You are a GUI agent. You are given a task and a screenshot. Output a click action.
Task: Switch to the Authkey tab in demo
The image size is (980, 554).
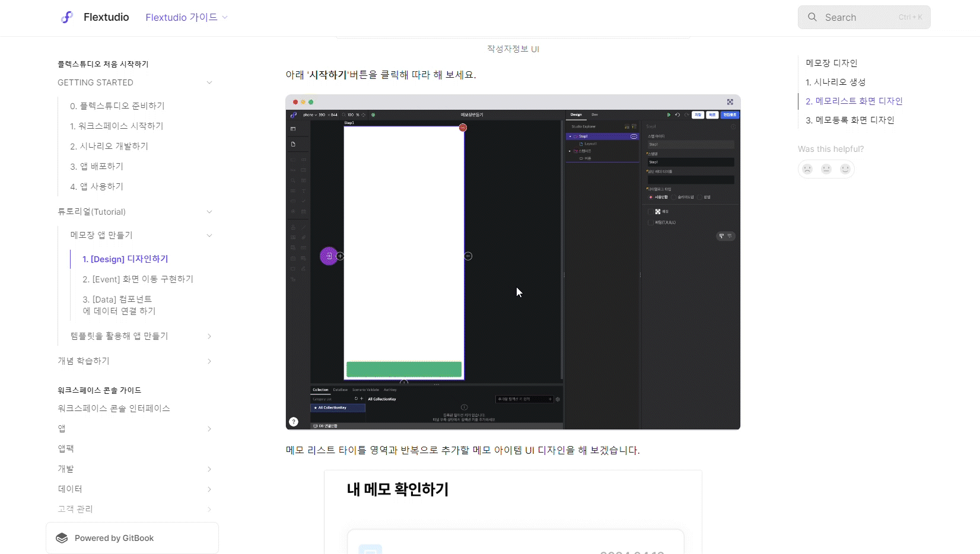tap(390, 390)
